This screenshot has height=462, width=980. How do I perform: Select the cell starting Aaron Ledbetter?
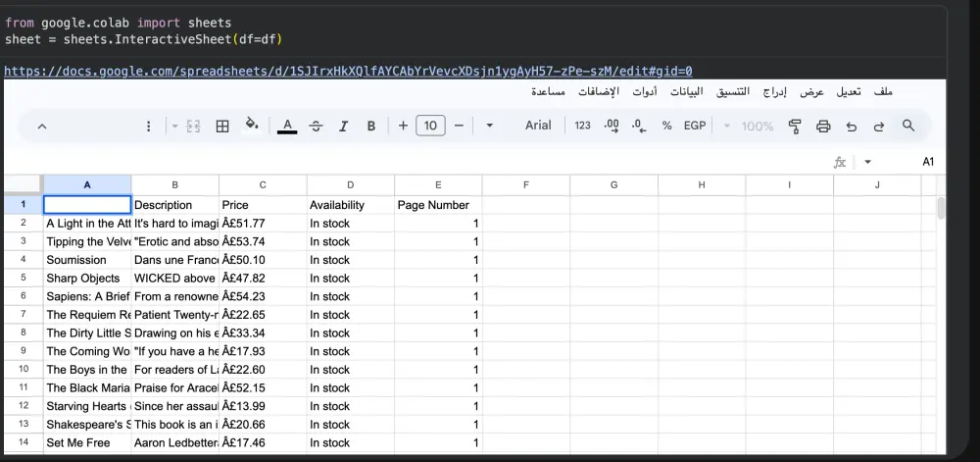(175, 442)
